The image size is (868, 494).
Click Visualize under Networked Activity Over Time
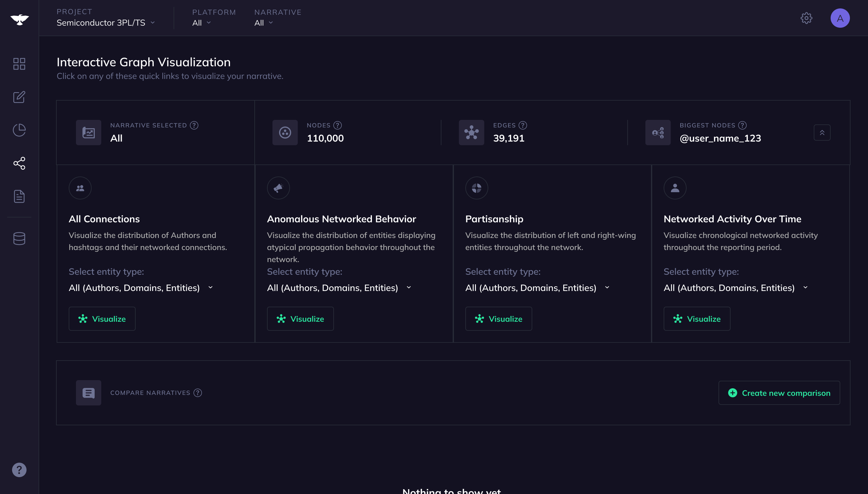click(697, 319)
